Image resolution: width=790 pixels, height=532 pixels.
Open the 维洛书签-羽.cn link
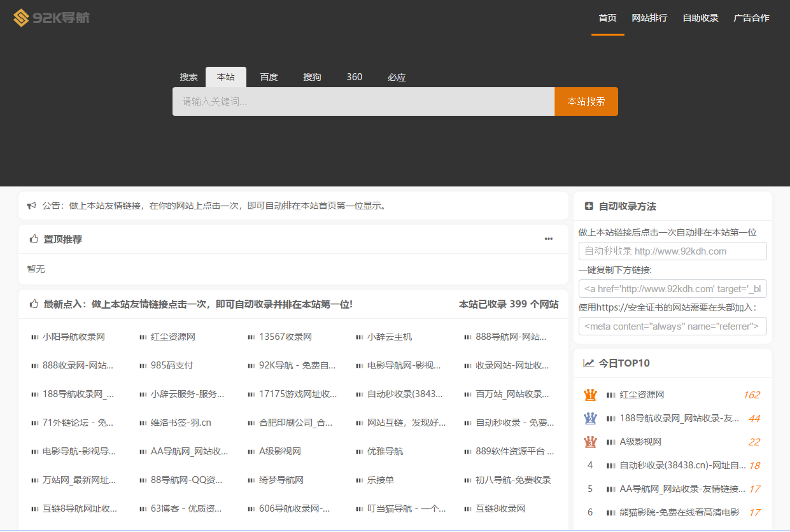click(181, 423)
